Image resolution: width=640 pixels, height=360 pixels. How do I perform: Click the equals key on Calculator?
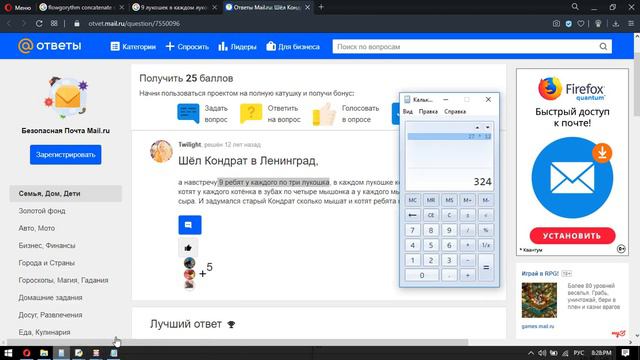[x=486, y=268]
